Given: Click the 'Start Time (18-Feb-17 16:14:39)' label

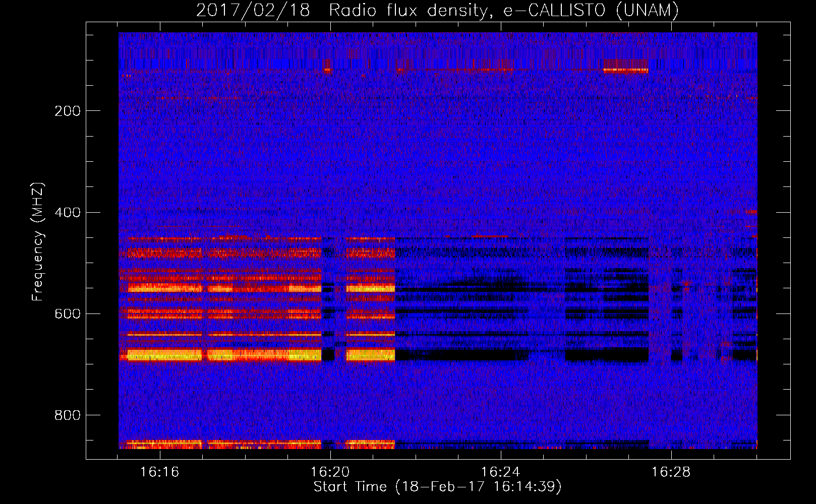Looking at the screenshot, I should coord(437,487).
